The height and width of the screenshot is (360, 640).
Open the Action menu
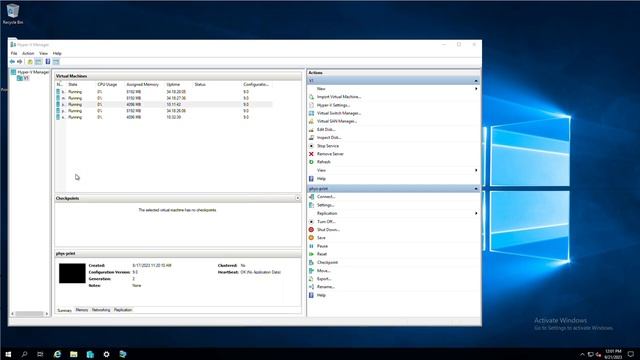point(28,53)
